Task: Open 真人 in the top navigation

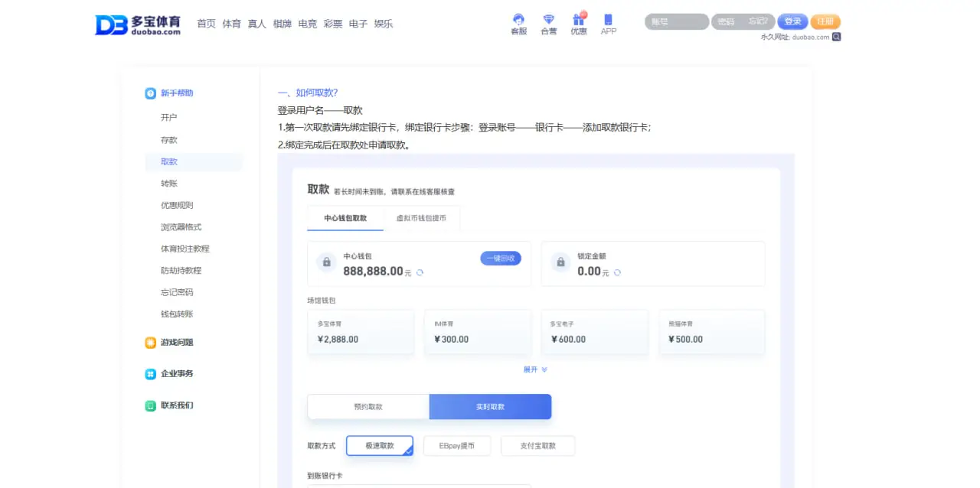Action: [256, 24]
